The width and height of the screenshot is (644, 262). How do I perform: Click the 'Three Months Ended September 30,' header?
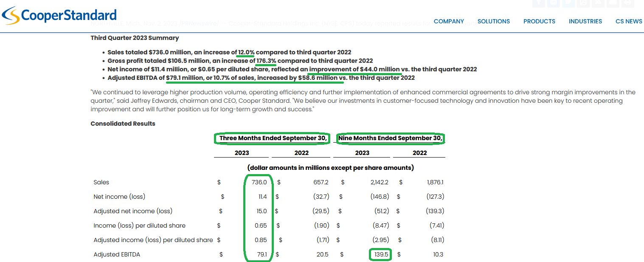tap(273, 138)
